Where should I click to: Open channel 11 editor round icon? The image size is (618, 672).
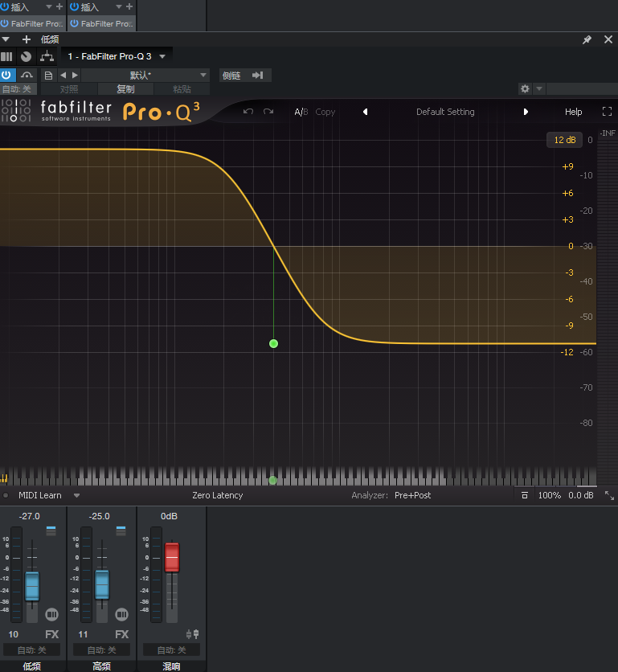tap(121, 615)
